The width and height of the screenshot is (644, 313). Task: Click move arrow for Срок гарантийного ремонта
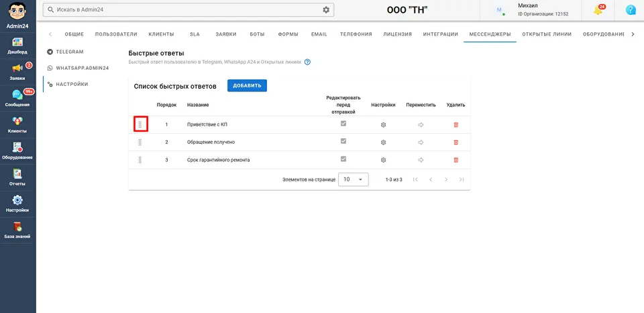[x=421, y=160]
